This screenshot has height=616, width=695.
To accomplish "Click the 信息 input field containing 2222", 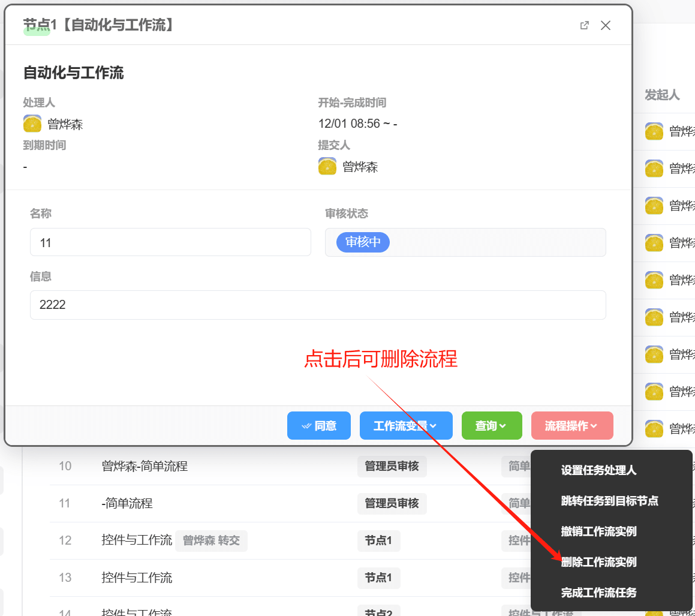I will pyautogui.click(x=318, y=305).
